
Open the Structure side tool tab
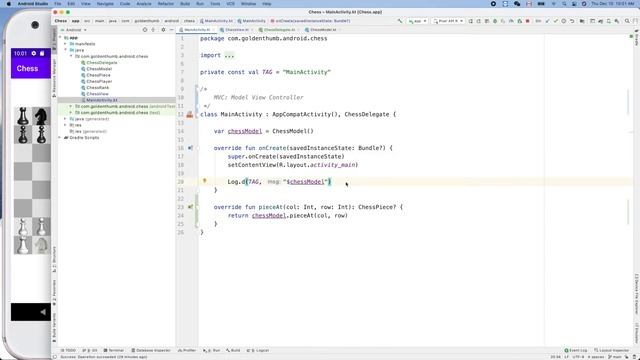[54, 260]
